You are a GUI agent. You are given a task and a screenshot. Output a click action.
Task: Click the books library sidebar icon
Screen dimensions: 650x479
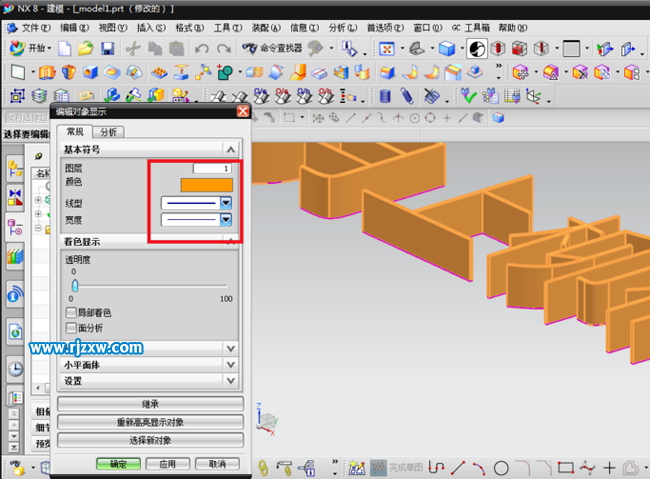click(15, 256)
